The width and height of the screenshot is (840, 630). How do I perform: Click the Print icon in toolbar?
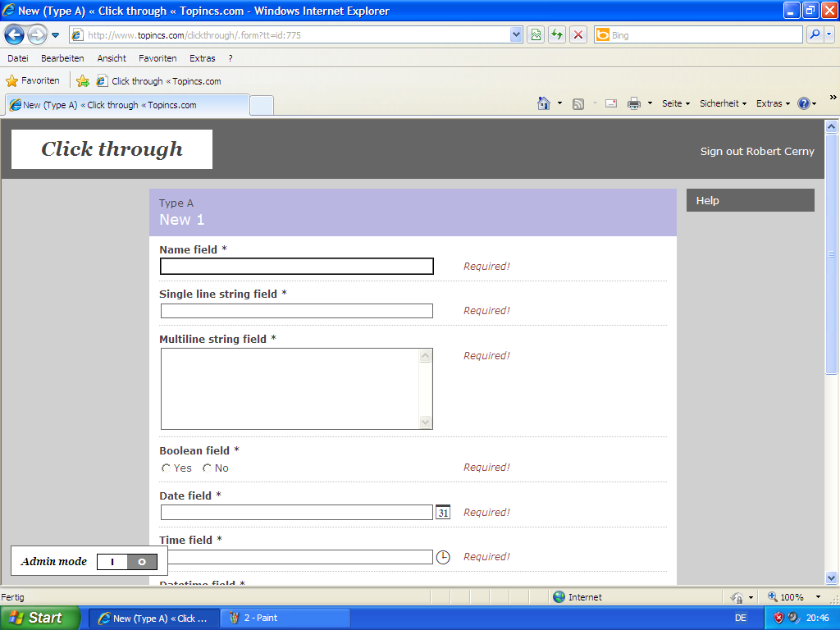[634, 103]
